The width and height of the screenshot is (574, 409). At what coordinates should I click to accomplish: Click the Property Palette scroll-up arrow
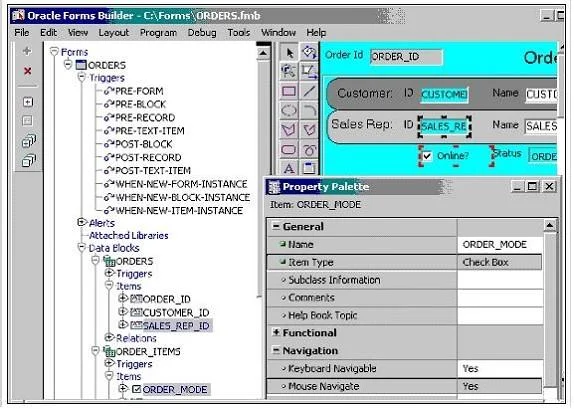pyautogui.click(x=549, y=226)
